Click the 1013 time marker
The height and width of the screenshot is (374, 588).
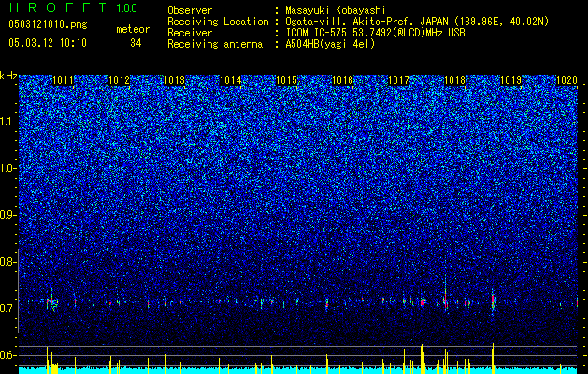[x=175, y=80]
